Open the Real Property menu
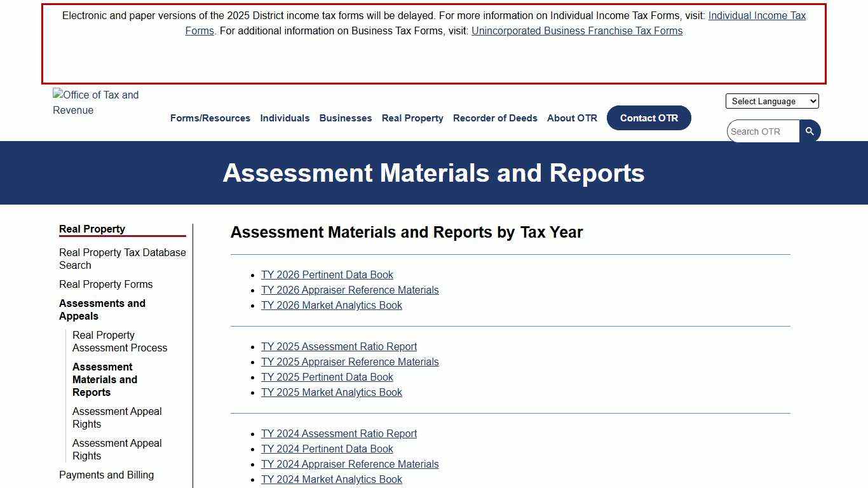 click(412, 118)
